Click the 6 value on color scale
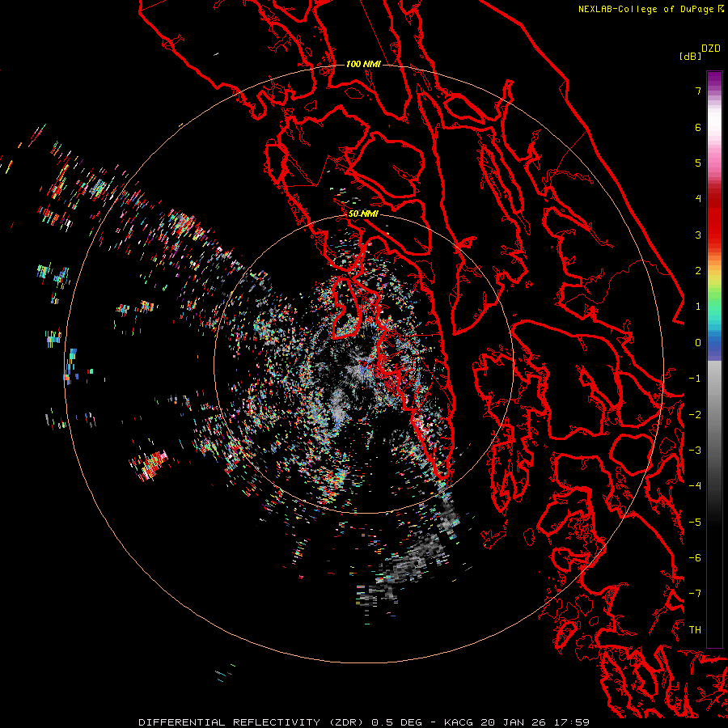This screenshot has height=728, width=728. 698,127
